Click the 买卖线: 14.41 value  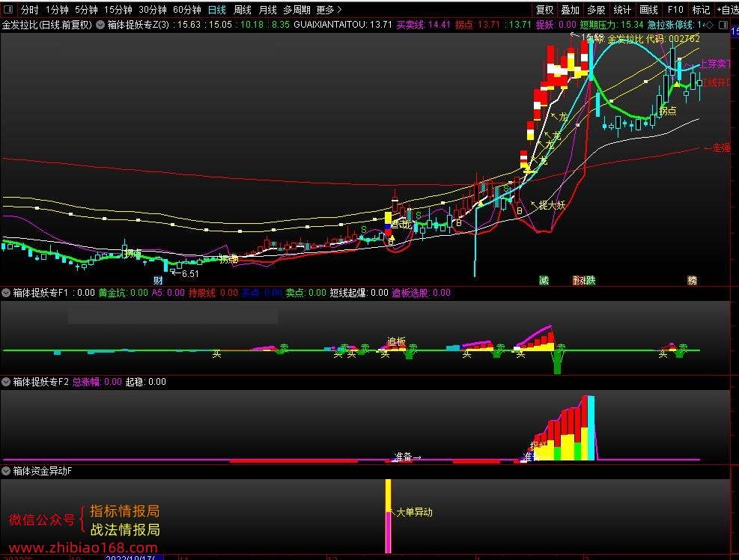coord(423,25)
